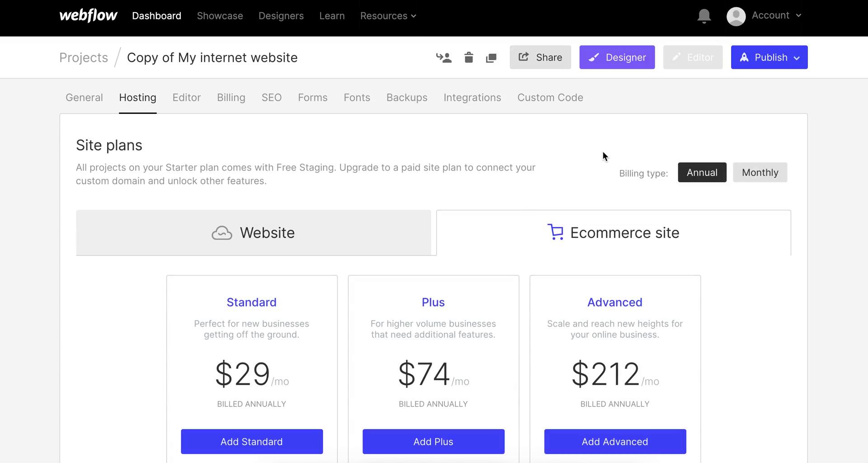The image size is (868, 463).
Task: Open the Forms tab
Action: click(312, 98)
